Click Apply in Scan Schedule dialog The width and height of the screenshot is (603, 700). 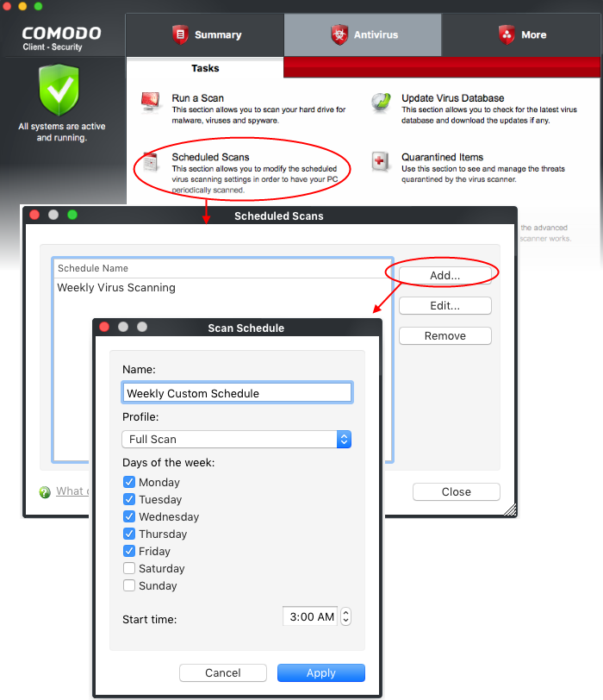(321, 672)
